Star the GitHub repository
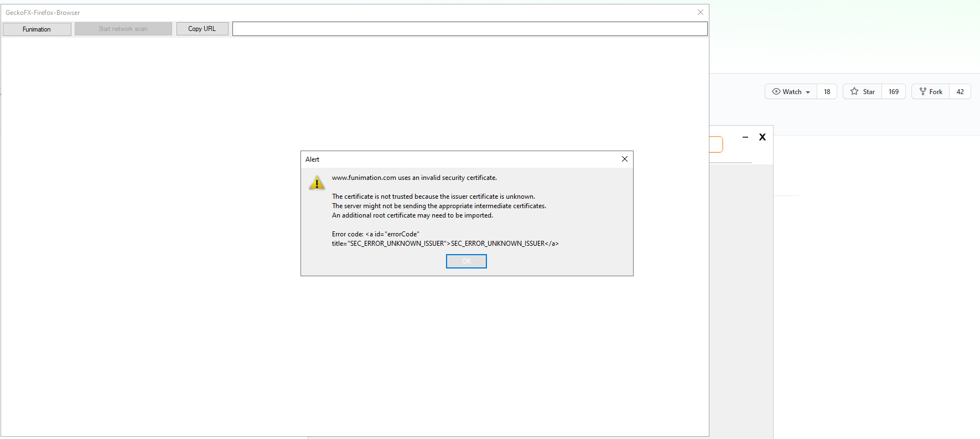This screenshot has width=980, height=439. click(x=863, y=92)
